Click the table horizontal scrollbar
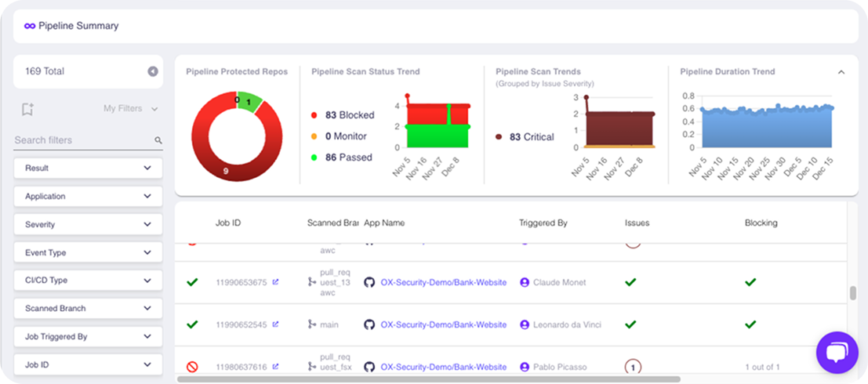The image size is (868, 384). coord(428,379)
